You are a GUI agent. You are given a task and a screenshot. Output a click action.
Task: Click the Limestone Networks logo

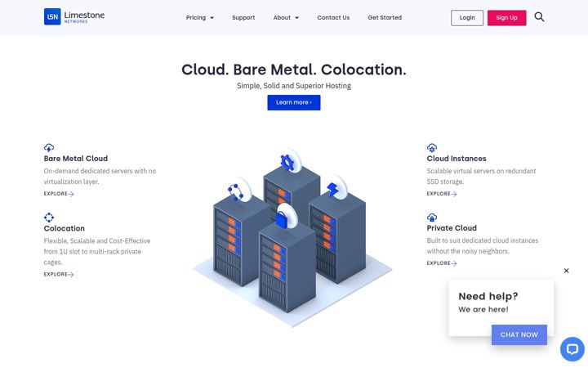[74, 16]
